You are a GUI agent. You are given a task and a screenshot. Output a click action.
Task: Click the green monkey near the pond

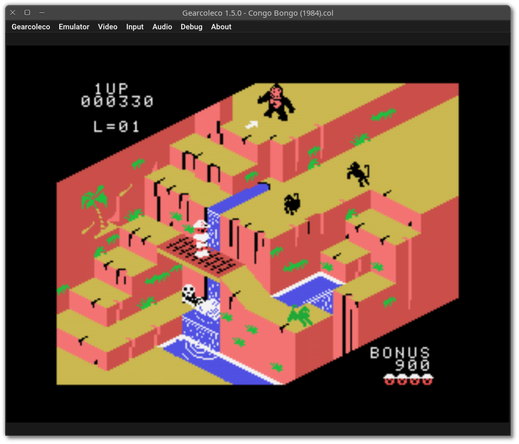click(300, 315)
